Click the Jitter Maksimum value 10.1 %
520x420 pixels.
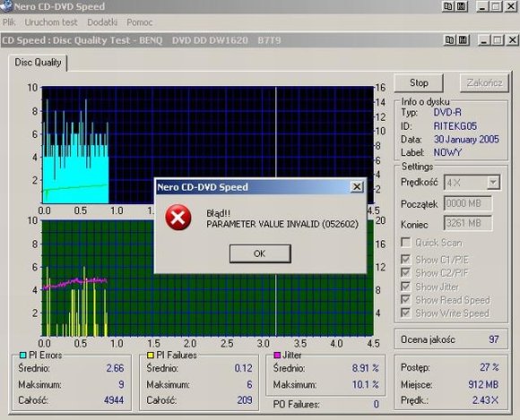(365, 385)
